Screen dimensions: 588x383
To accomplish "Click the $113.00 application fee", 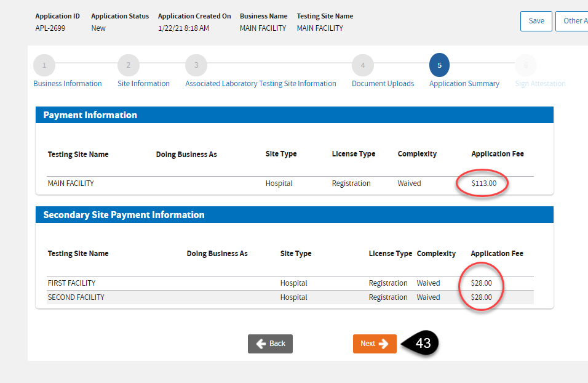I will (483, 183).
